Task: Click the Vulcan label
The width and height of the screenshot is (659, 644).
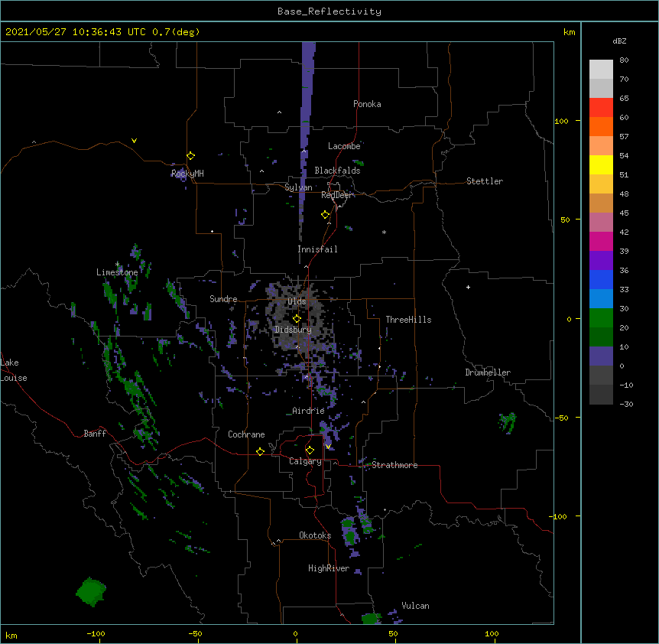Action: [415, 606]
